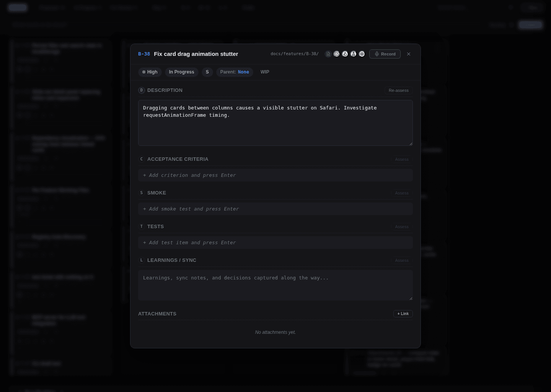Click Assess beside Acceptance Criteria
This screenshot has height=392, width=551.
(402, 159)
